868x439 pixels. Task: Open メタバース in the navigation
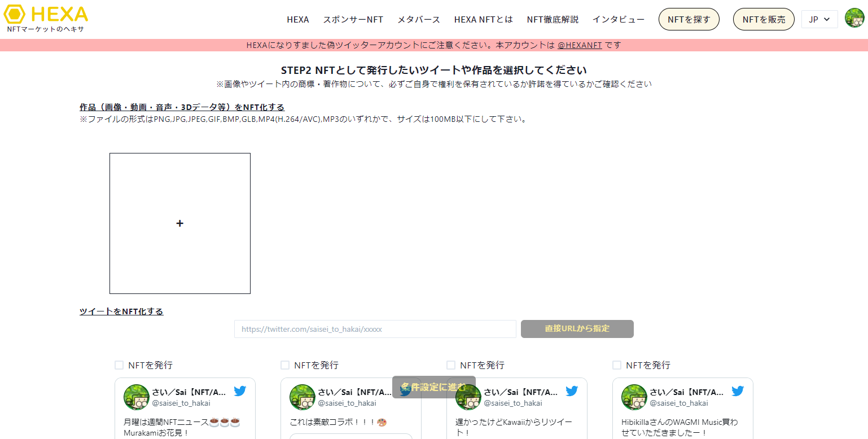coord(419,19)
